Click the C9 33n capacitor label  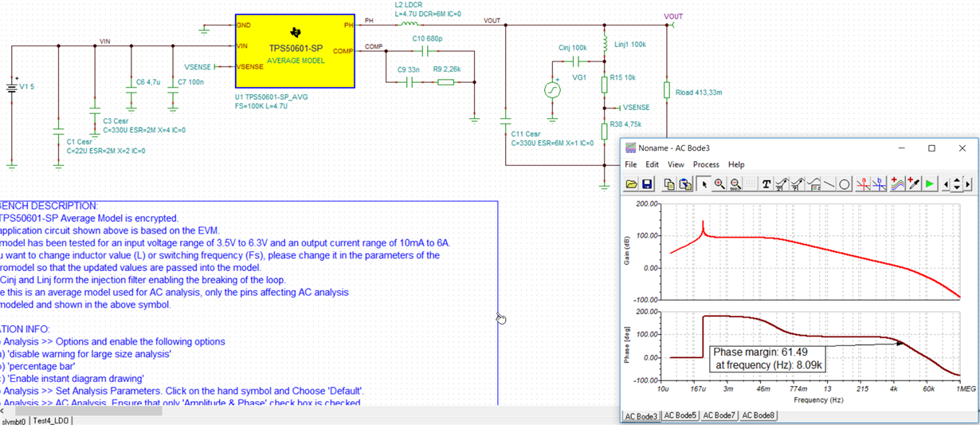tap(410, 69)
